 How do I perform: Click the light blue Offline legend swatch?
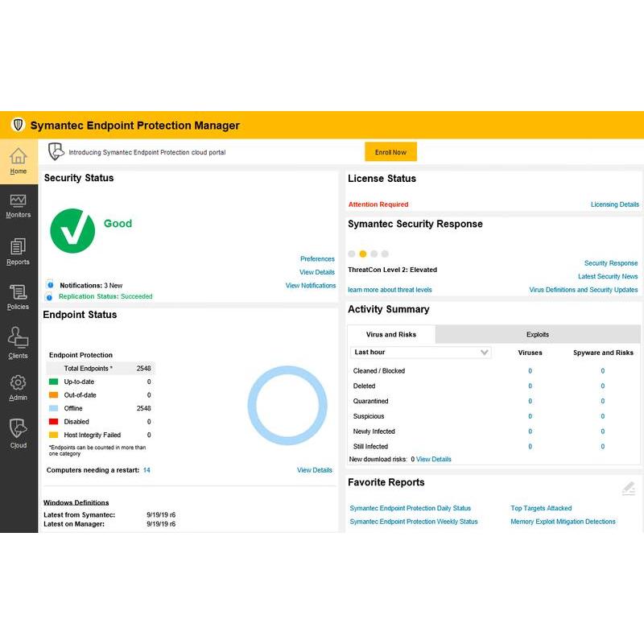click(x=53, y=408)
